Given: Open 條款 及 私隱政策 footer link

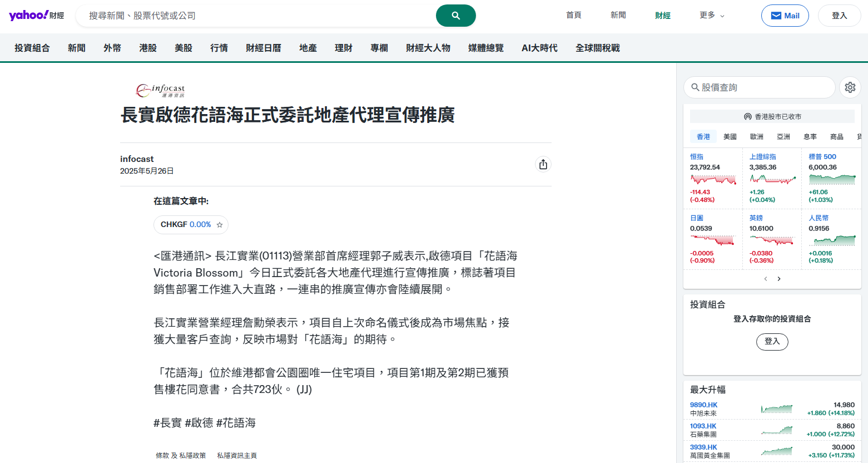Looking at the screenshot, I should [181, 456].
